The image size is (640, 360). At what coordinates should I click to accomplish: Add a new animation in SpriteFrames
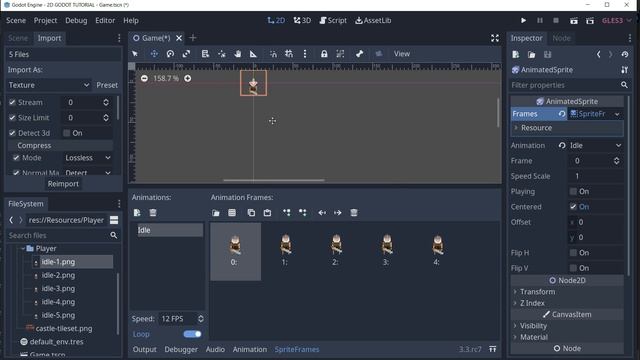tap(137, 213)
